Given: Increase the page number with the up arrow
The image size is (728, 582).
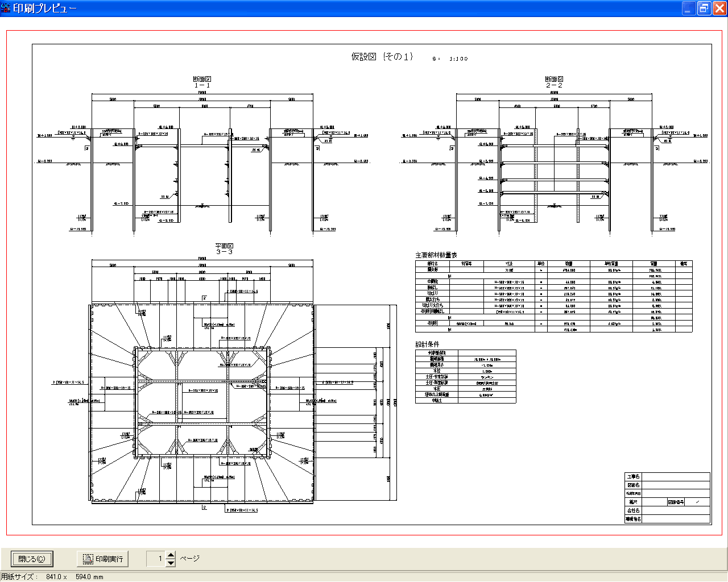Looking at the screenshot, I should coord(171,555).
